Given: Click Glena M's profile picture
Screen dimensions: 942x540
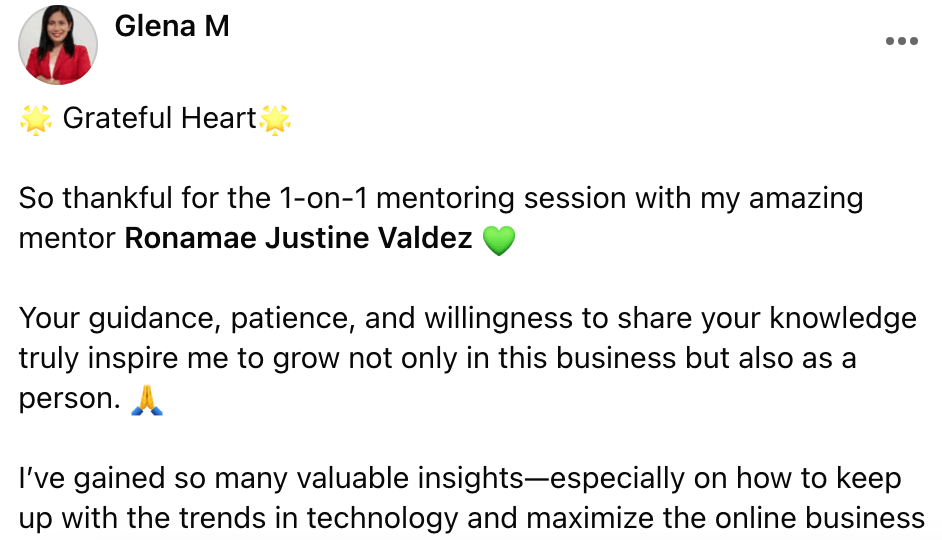Looking at the screenshot, I should pyautogui.click(x=58, y=45).
